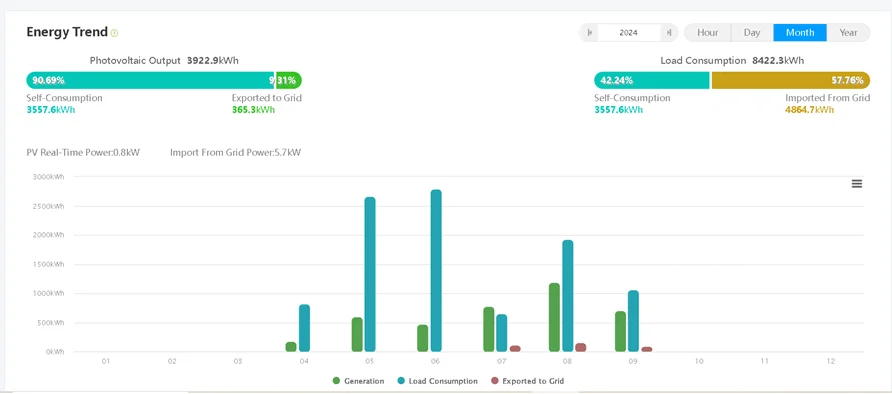Click the month 09 load consumption bar
Viewport: 892px width, 394px height.
click(633, 321)
